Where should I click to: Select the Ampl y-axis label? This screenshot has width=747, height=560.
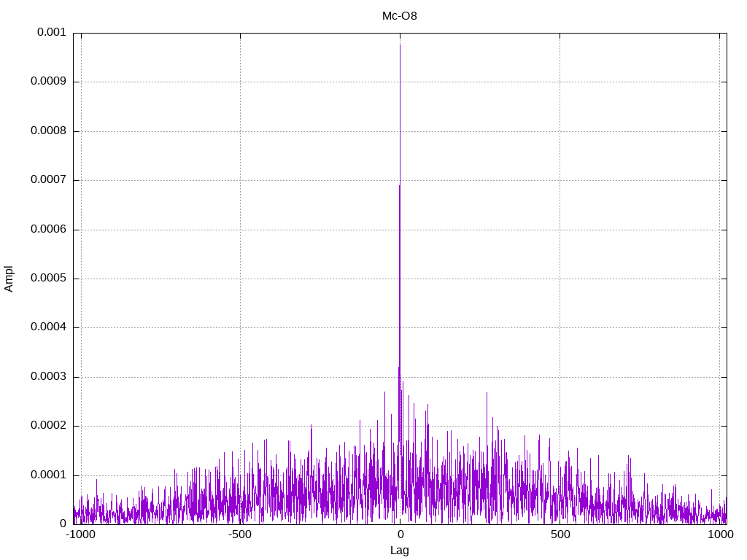[9, 279]
